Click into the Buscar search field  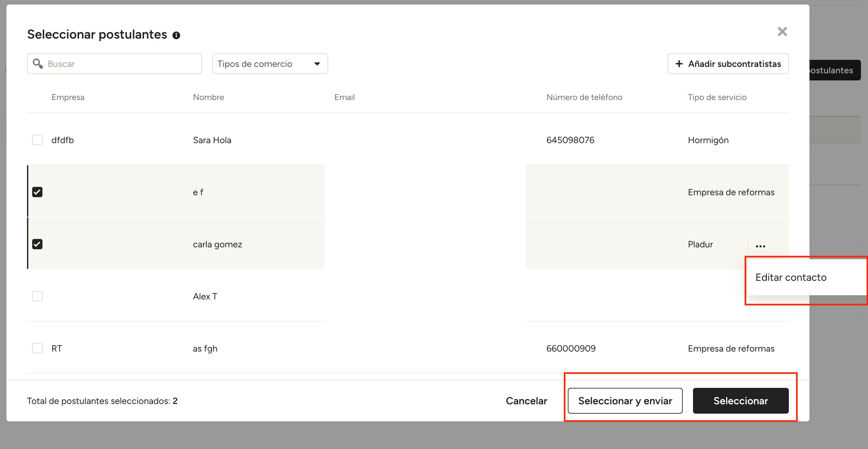(x=121, y=64)
